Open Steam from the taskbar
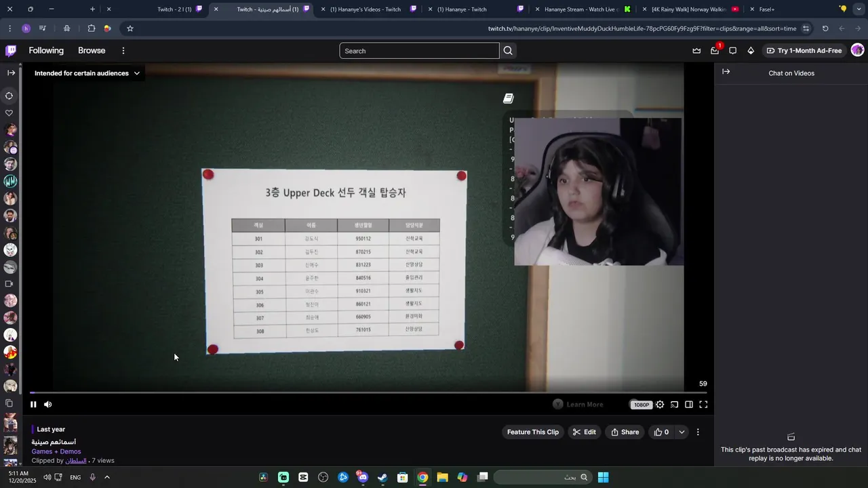 click(x=382, y=477)
